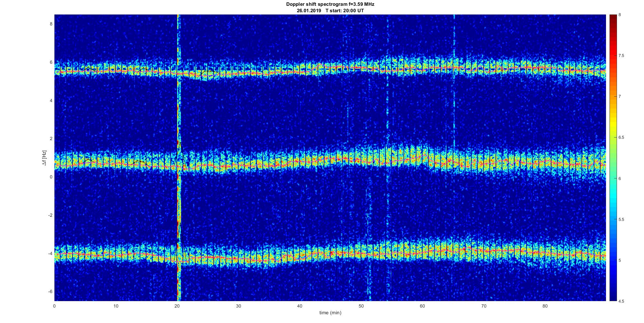Click the x-axis tick label "20"

177,306
